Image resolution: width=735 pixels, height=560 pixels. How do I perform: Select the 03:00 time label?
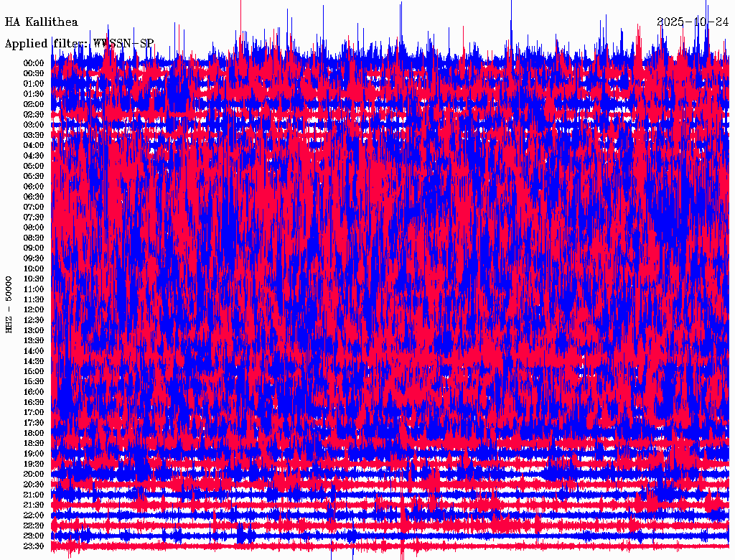click(34, 125)
